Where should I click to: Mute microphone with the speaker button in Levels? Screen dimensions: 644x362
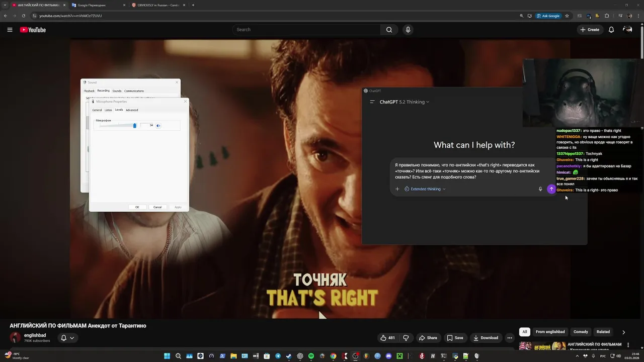(158, 125)
